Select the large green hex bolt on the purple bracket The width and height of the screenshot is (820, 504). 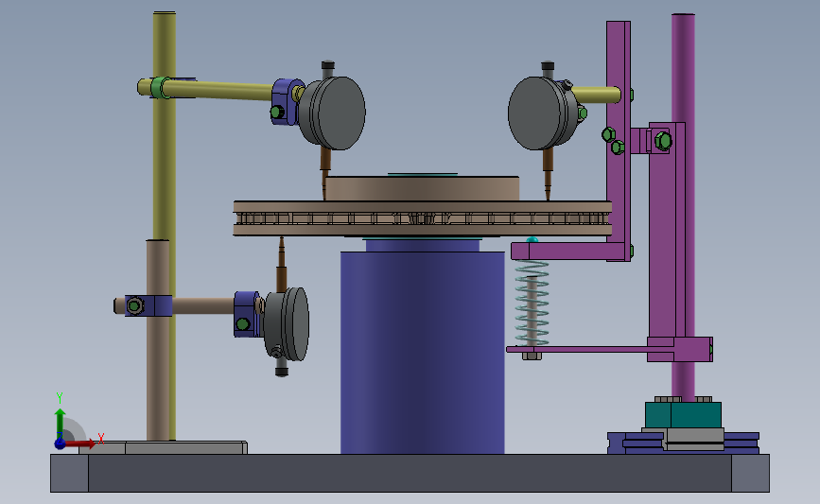point(663,141)
